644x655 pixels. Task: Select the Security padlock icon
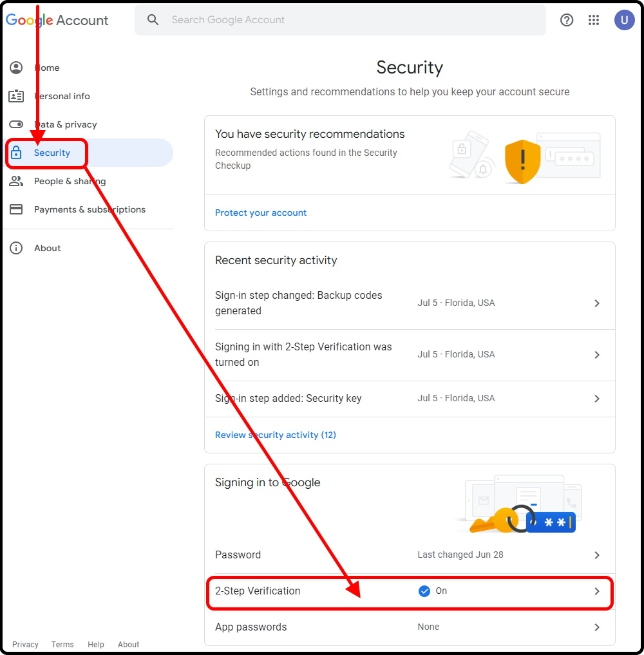(x=16, y=153)
